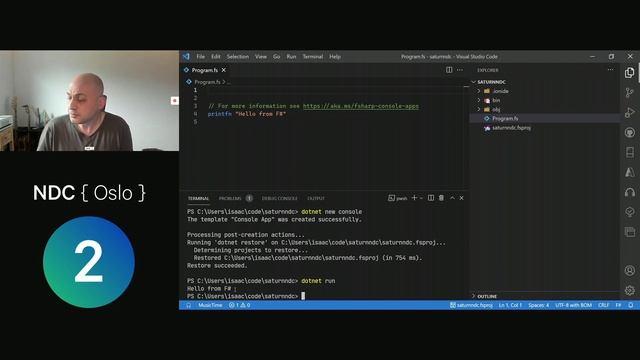Open the Go menu
The width and height of the screenshot is (640, 360).
point(277,57)
